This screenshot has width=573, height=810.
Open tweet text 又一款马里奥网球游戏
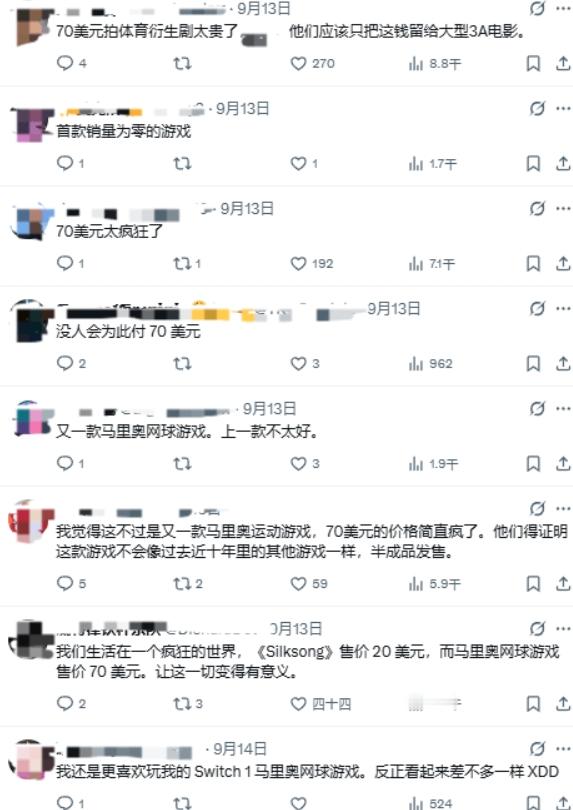(x=187, y=431)
